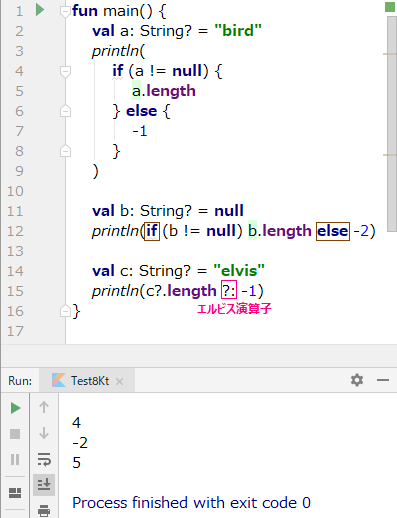Restore layout icon in Run sidebar

click(15, 493)
